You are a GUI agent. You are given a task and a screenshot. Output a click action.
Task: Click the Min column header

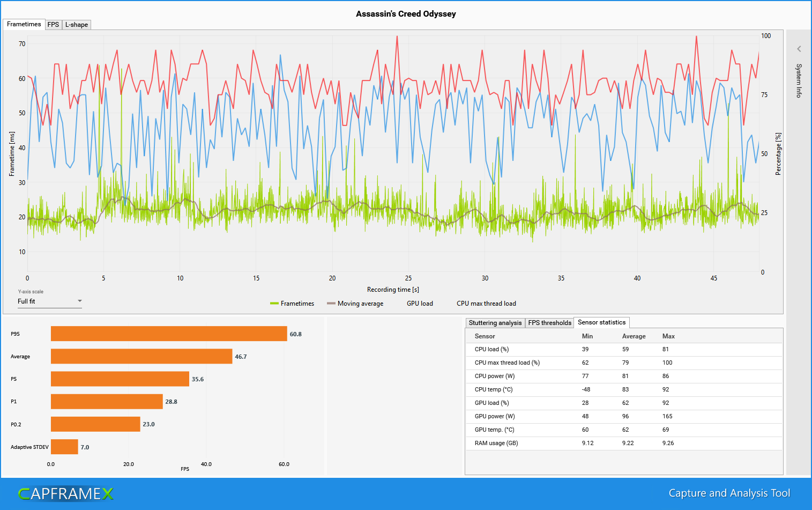click(587, 336)
